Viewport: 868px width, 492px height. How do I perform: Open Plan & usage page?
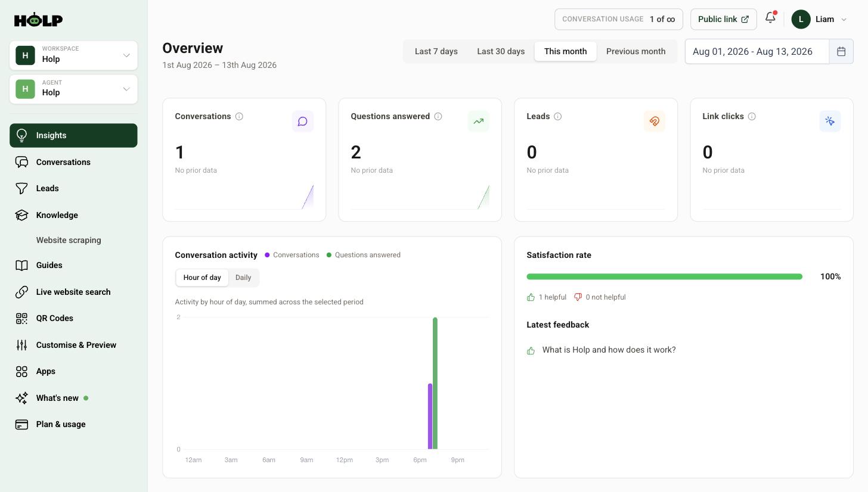(73, 424)
